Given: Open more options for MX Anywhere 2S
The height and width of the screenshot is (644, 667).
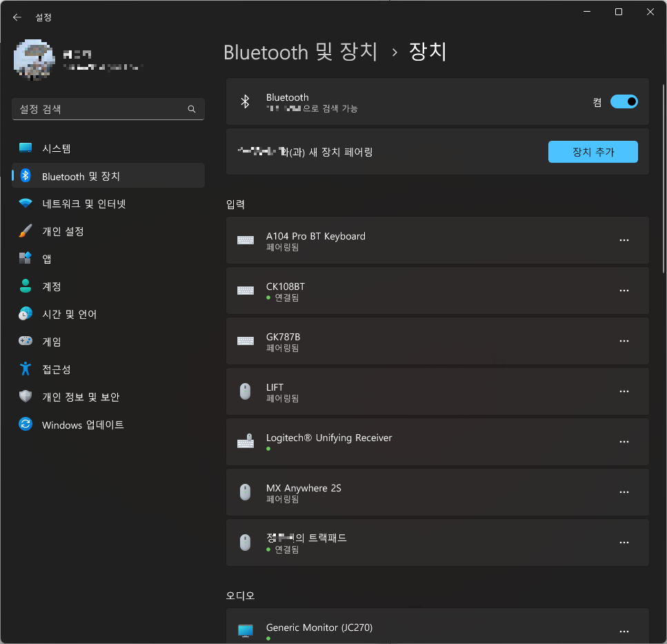Looking at the screenshot, I should coord(624,492).
